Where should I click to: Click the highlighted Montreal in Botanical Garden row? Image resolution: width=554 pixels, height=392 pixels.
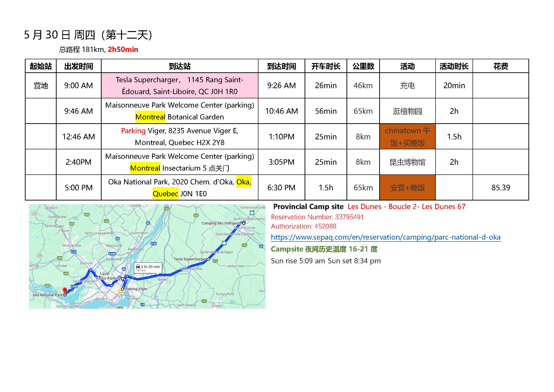coord(150,117)
